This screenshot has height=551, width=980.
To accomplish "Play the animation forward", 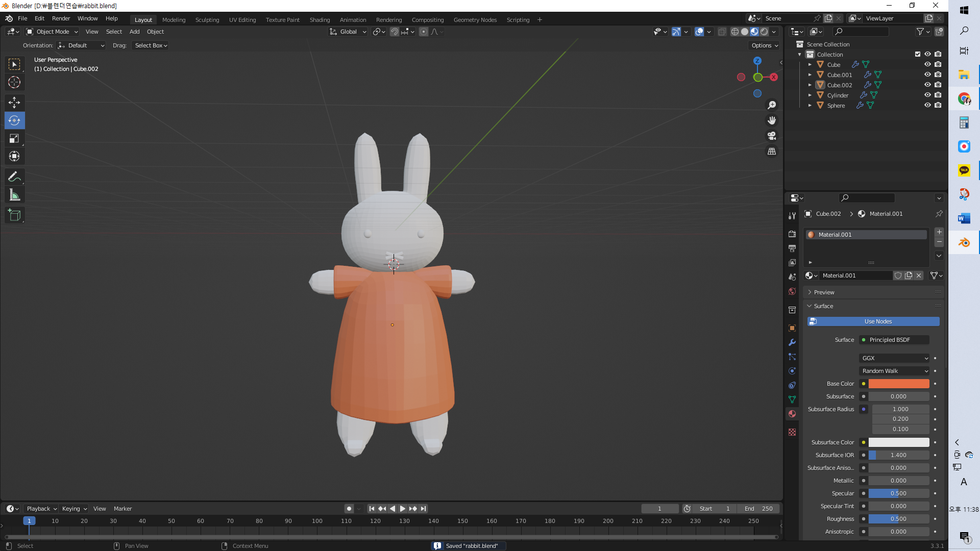I will point(402,509).
